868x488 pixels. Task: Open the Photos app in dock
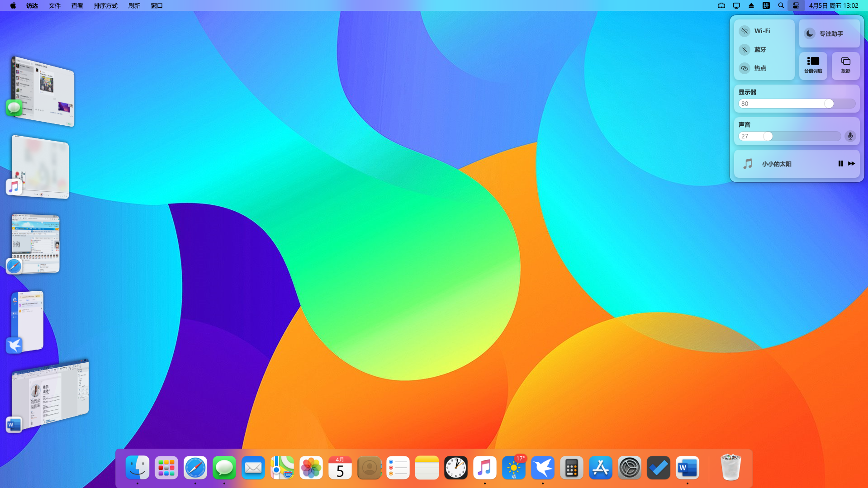click(x=311, y=468)
